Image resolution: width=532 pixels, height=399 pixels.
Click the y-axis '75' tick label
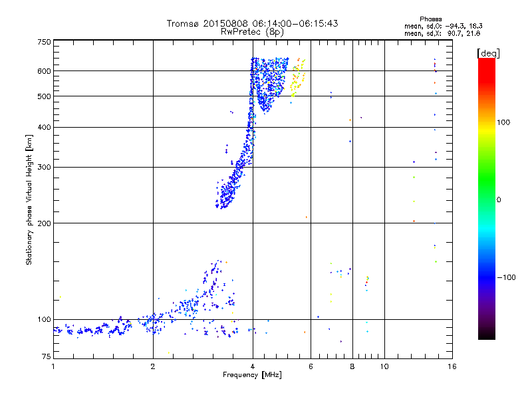click(46, 356)
